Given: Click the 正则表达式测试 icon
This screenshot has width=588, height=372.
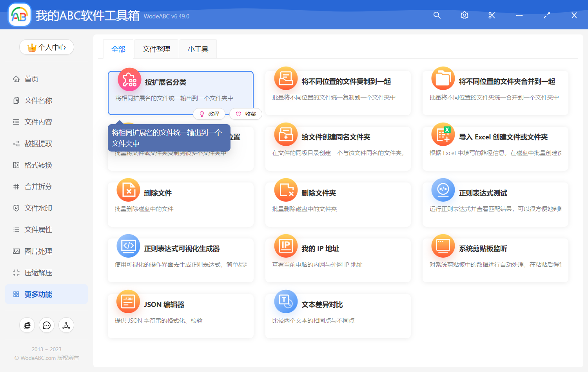Looking at the screenshot, I should click(x=443, y=190).
